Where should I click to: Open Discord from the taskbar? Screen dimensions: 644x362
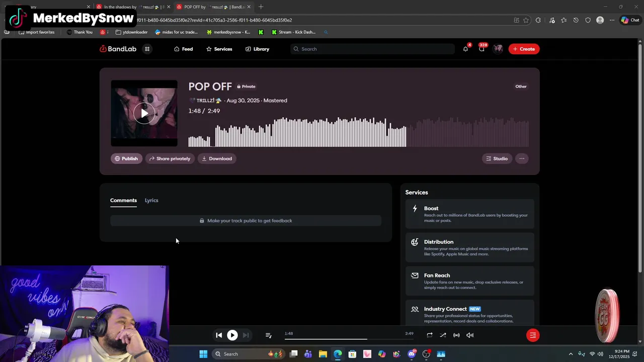pyautogui.click(x=412, y=354)
